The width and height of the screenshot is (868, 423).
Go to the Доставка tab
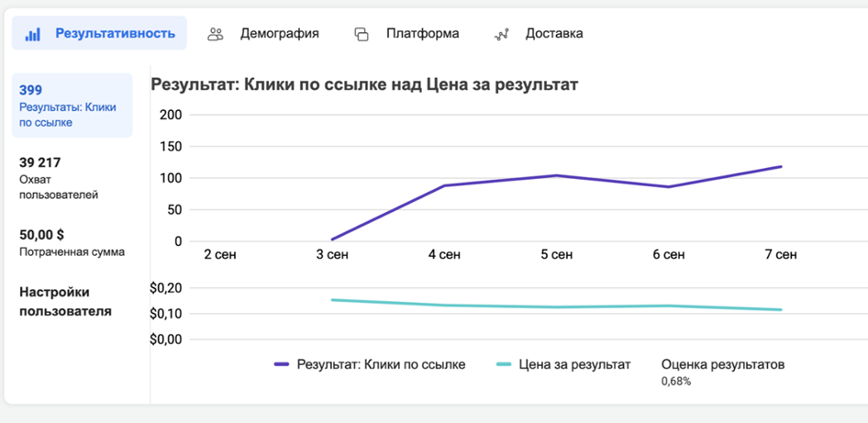pyautogui.click(x=553, y=34)
